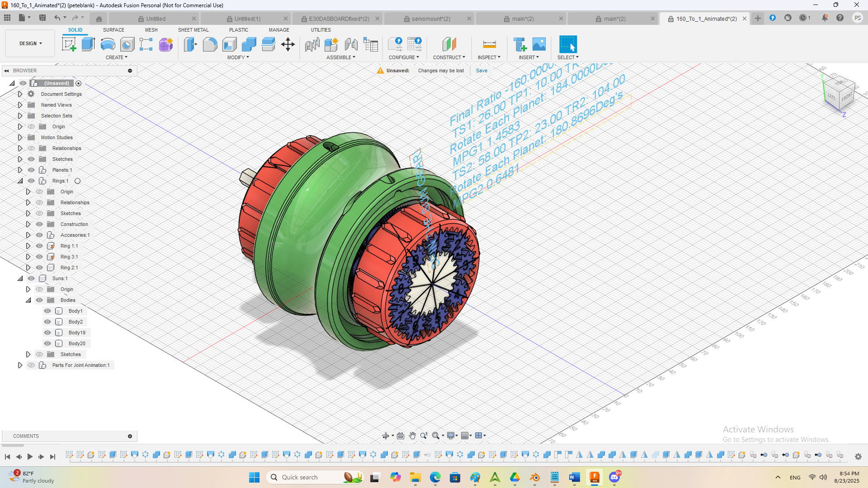Expand the Document Settings node
The width and height of the screenshot is (868, 488).
(20, 94)
